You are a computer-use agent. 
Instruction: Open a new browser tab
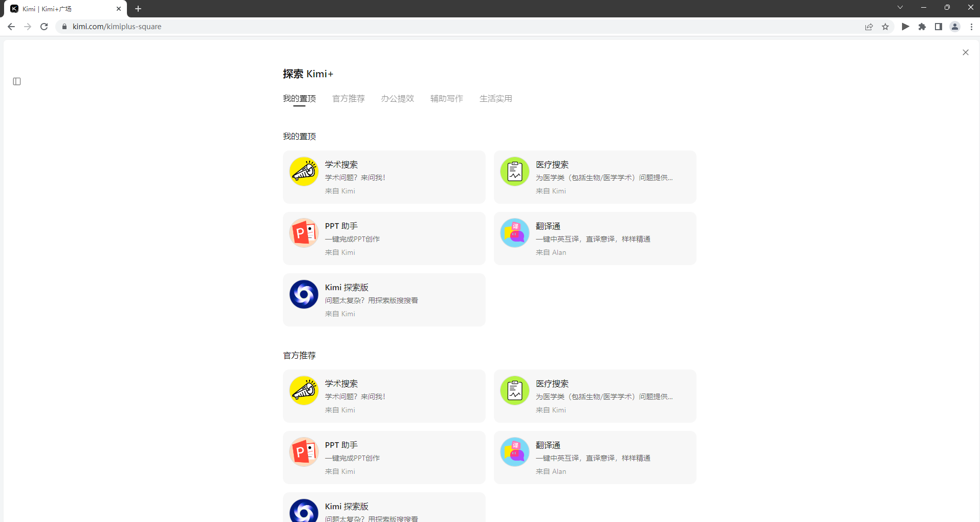coord(138,9)
